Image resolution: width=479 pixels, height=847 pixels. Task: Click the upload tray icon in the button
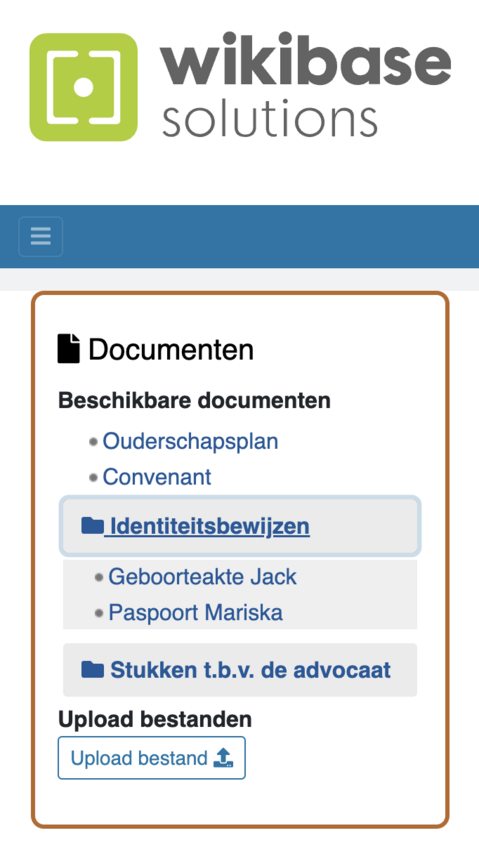pos(223,758)
